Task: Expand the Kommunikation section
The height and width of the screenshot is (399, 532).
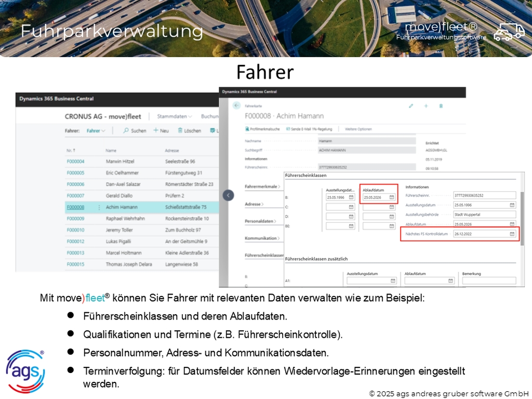Action: click(262, 238)
